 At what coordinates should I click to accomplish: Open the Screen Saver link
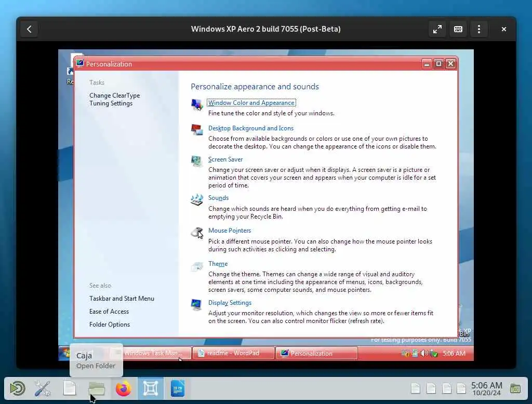pyautogui.click(x=225, y=159)
